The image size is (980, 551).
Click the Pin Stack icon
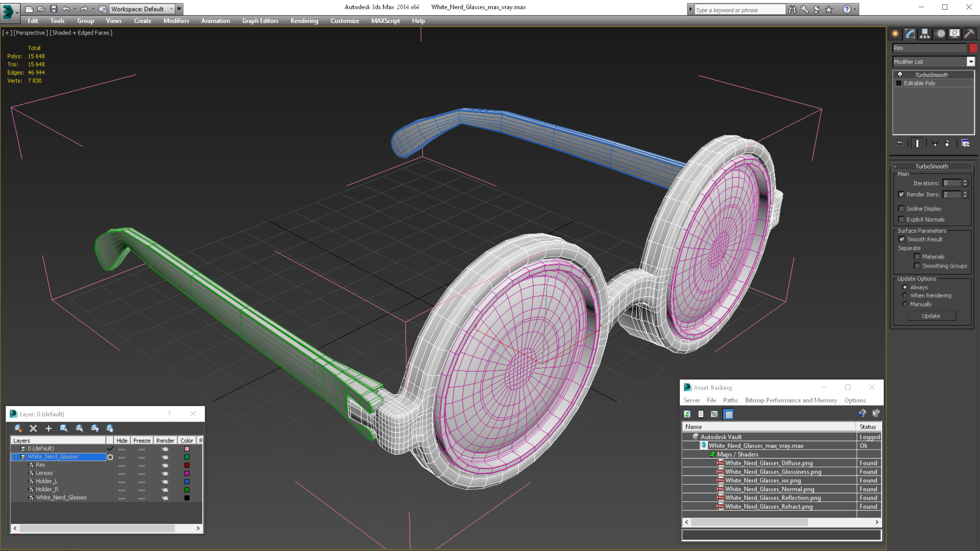pyautogui.click(x=899, y=143)
